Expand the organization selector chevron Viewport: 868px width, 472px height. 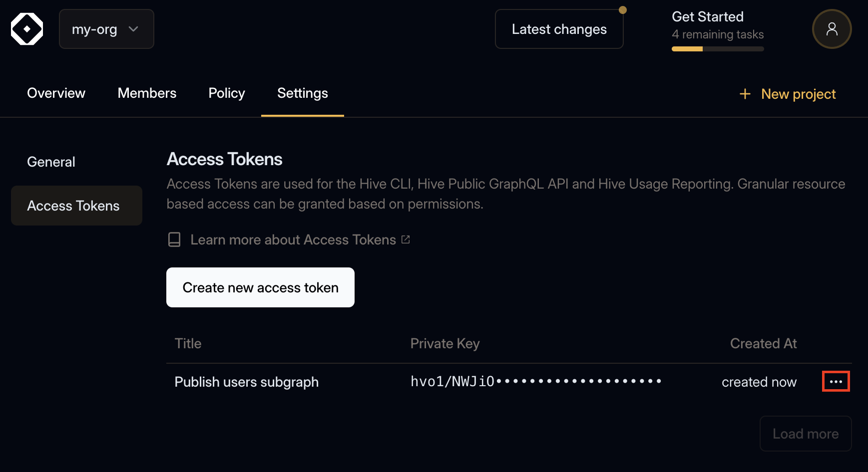click(133, 29)
